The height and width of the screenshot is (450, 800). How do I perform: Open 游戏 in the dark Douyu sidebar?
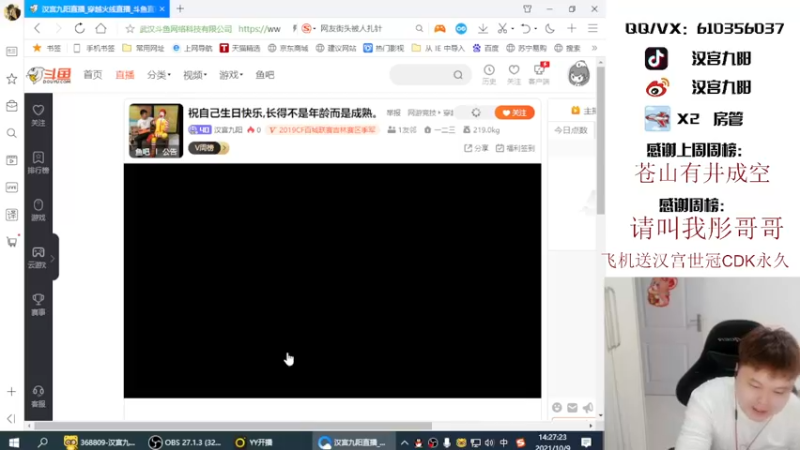[x=38, y=210]
